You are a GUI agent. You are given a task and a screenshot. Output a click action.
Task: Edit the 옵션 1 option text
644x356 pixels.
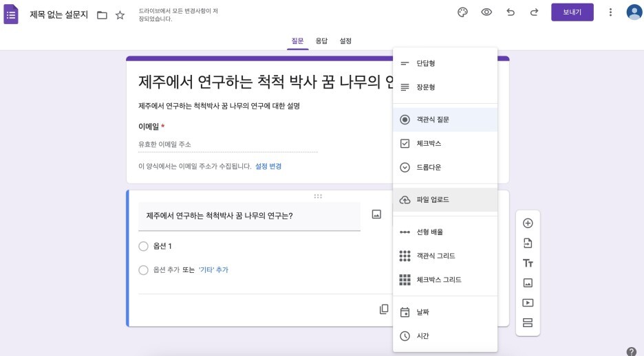(162, 246)
